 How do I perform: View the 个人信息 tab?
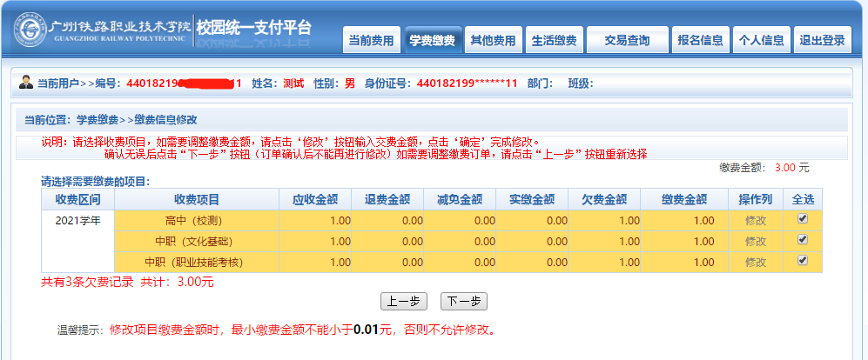click(x=761, y=40)
